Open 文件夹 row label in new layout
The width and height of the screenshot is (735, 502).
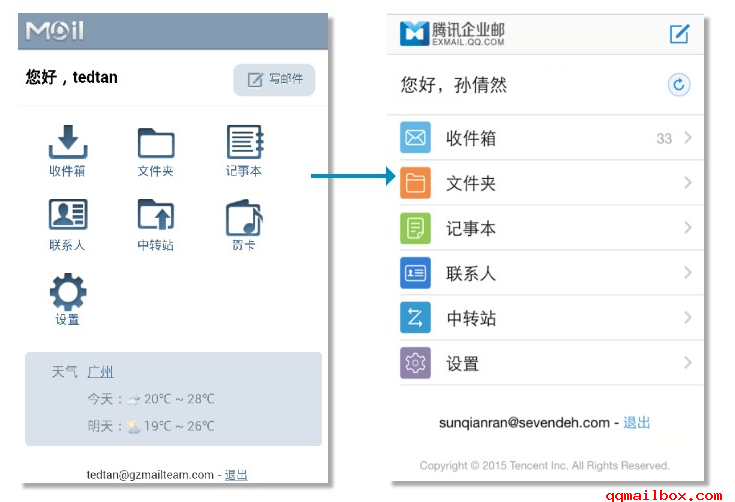(x=471, y=183)
